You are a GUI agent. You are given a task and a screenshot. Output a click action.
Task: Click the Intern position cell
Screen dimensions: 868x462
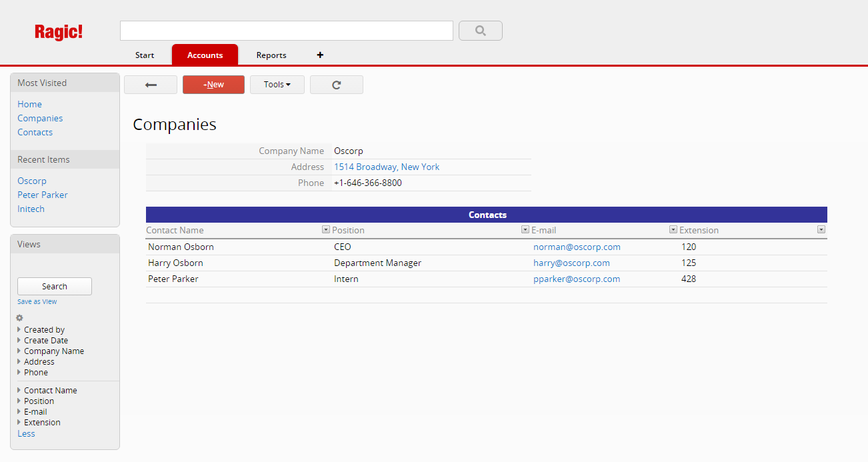pyautogui.click(x=346, y=279)
